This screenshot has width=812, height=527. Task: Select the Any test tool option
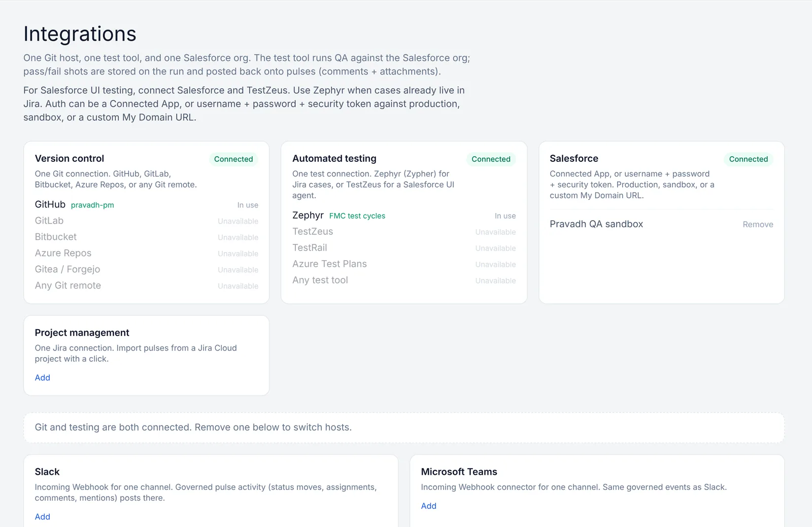[x=404, y=280]
